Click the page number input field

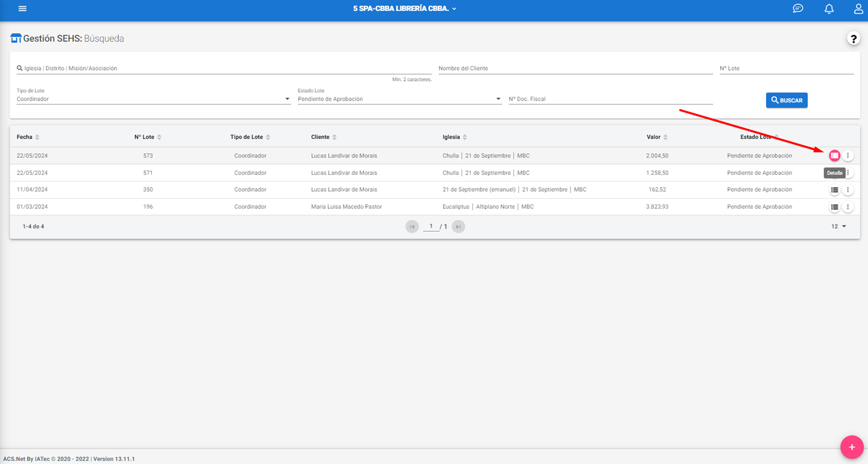[x=431, y=226]
